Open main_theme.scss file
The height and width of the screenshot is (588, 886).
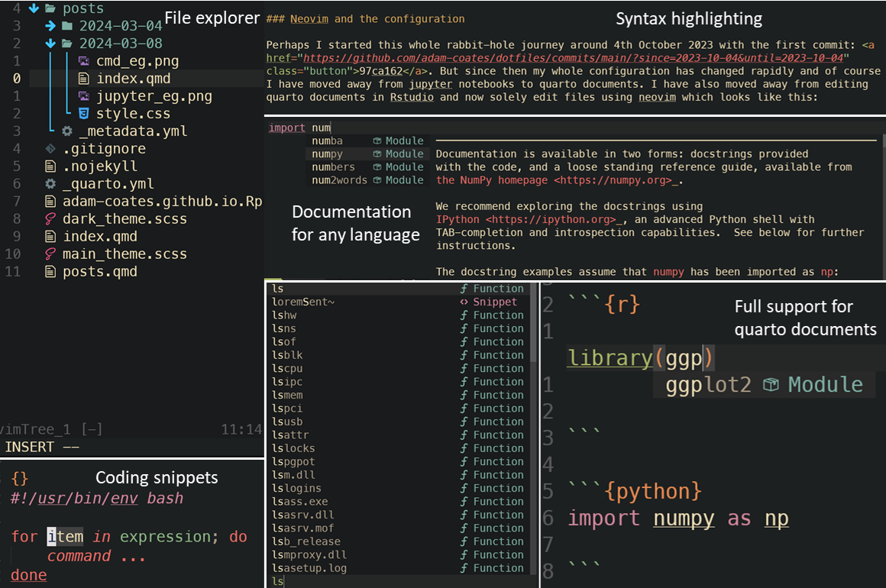point(124,254)
